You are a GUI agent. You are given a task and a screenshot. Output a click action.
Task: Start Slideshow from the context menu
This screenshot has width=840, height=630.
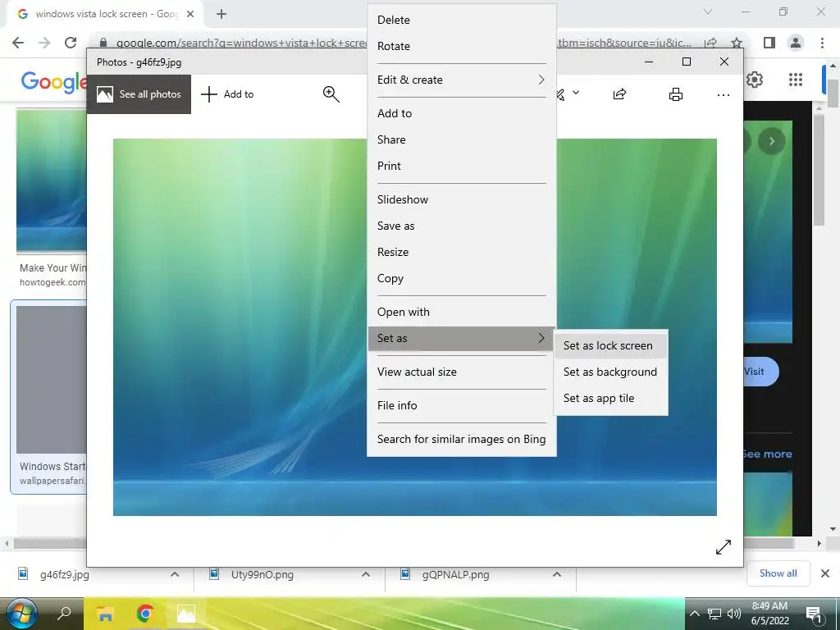point(461,200)
